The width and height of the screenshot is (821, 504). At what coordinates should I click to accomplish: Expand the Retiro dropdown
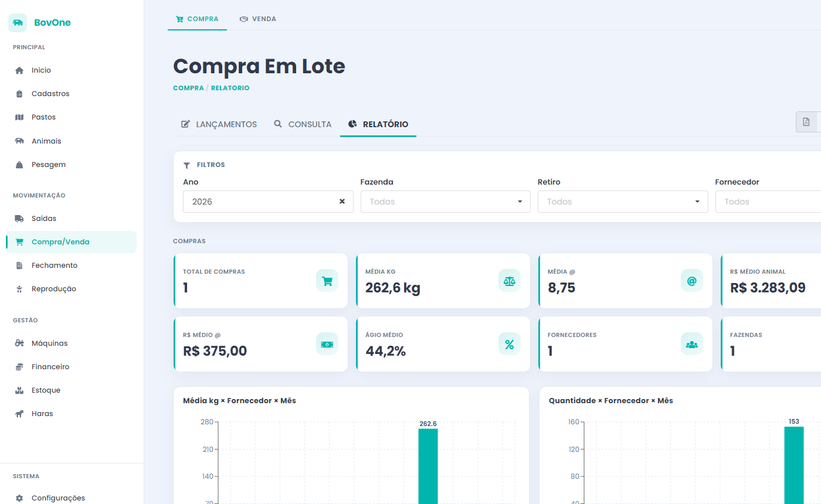coord(623,202)
